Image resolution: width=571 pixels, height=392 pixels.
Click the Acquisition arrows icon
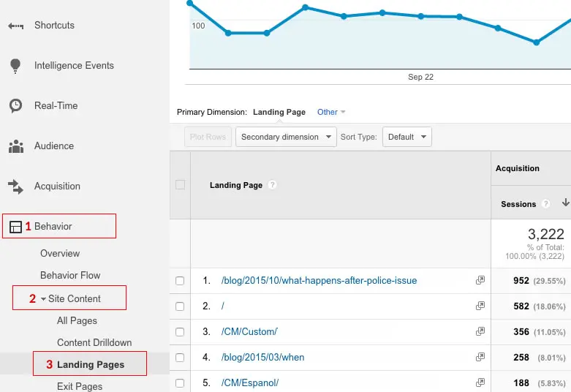[x=15, y=186]
